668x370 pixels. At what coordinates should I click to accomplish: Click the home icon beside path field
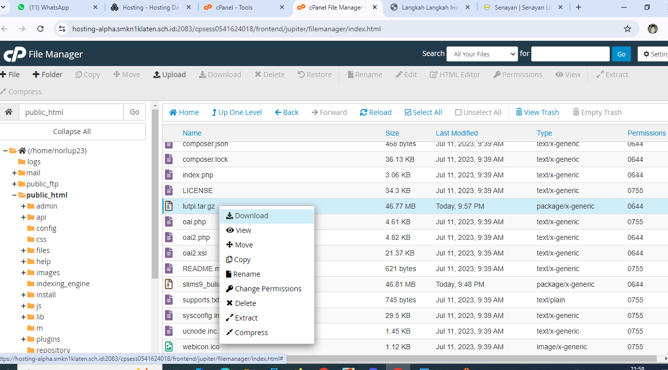(9, 112)
